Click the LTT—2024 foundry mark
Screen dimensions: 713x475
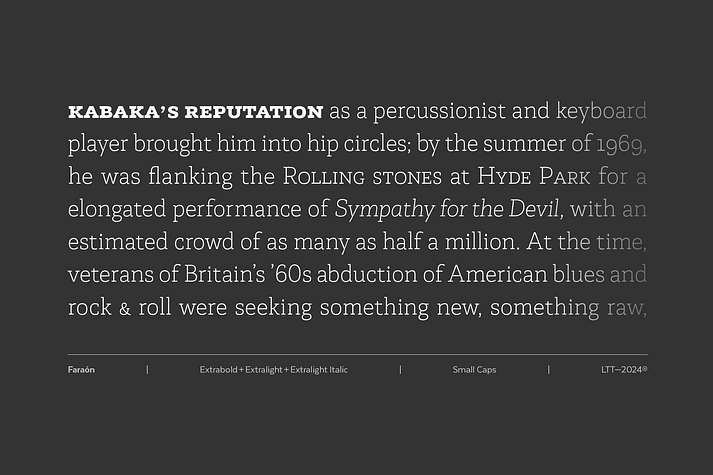point(622,370)
